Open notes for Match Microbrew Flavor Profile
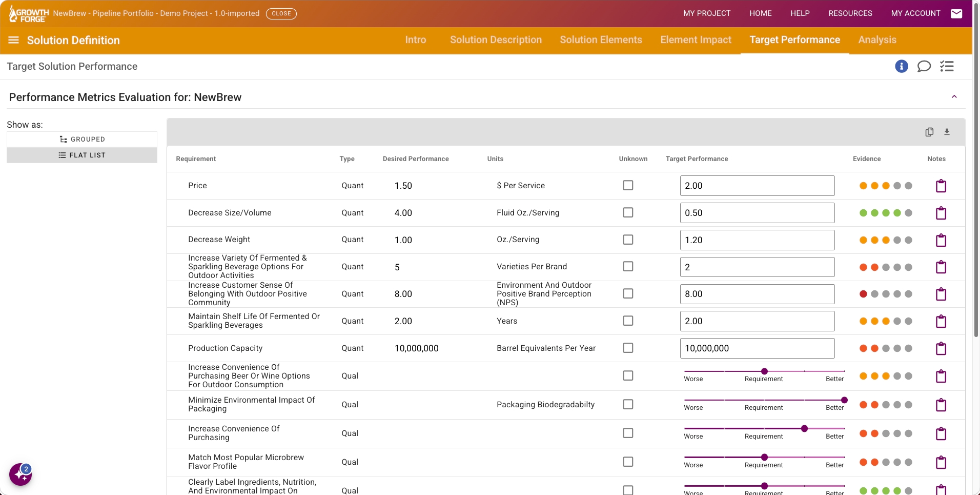Screen dimensions: 980x495 click(941, 462)
